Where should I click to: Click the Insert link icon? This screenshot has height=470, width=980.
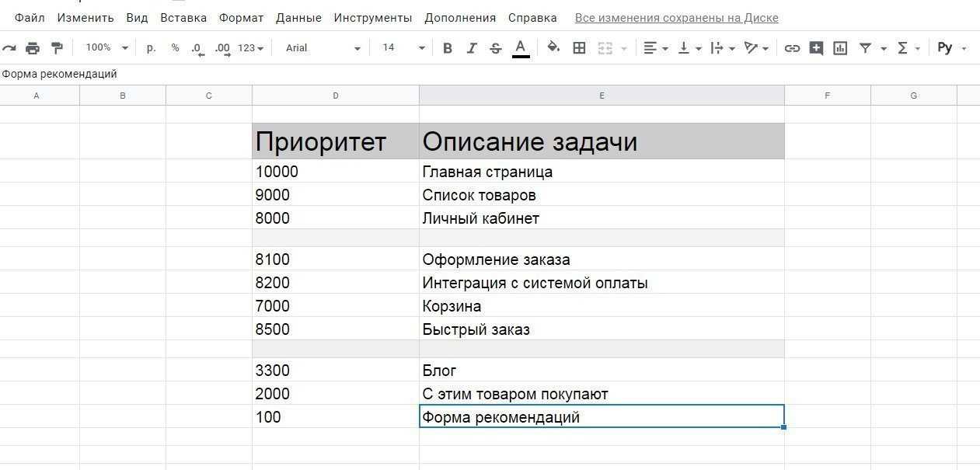pyautogui.click(x=792, y=48)
